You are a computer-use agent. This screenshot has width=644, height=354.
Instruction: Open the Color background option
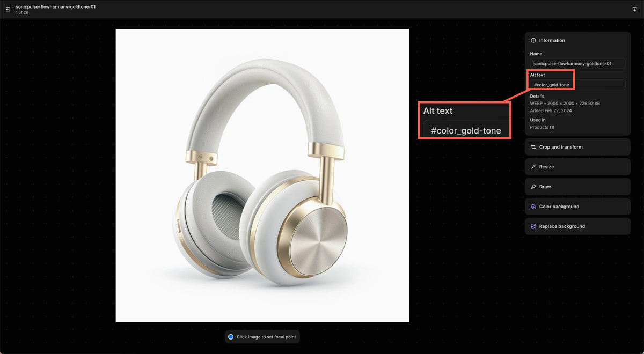click(577, 206)
